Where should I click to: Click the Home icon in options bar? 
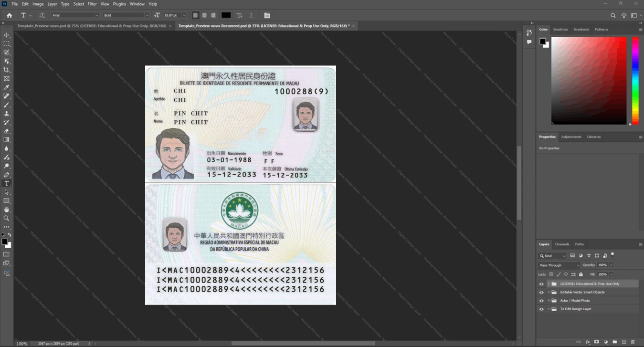point(9,15)
